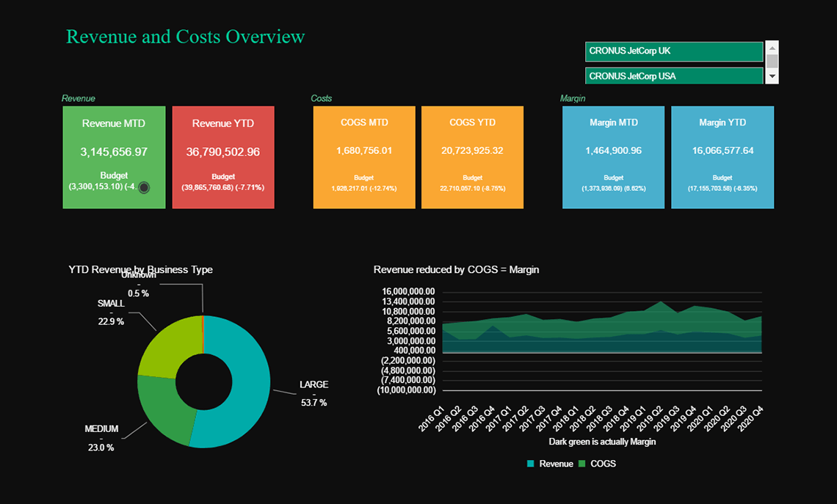Click the SMALL 22.9 % label

110,313
